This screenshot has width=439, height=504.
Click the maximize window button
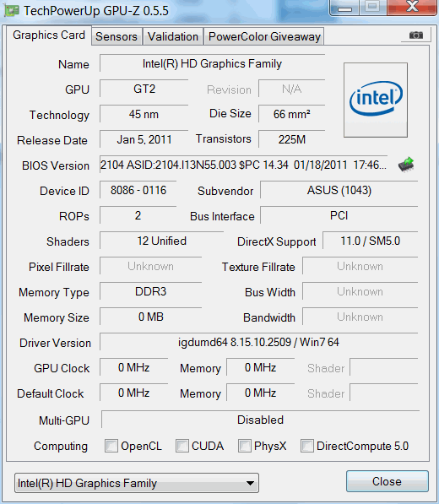tap(373, 7)
